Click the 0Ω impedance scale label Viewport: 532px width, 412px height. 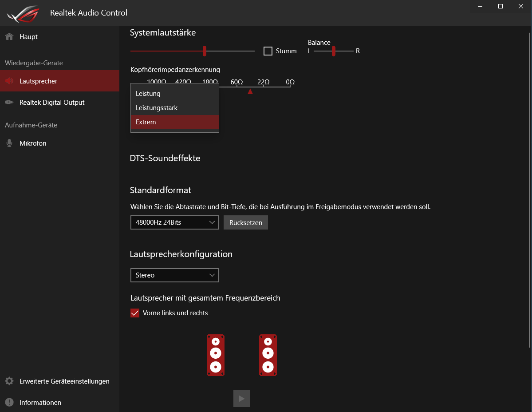291,82
